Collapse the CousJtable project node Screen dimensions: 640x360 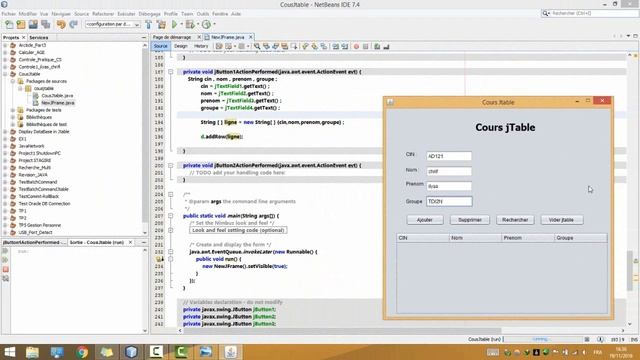click(x=5, y=74)
